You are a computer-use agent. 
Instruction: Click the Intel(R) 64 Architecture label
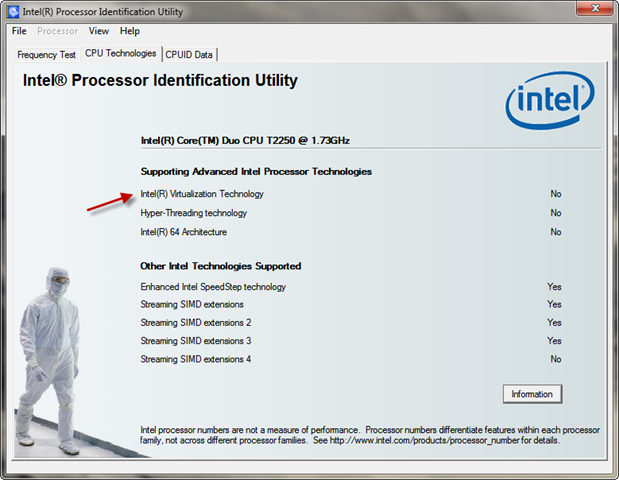click(184, 232)
